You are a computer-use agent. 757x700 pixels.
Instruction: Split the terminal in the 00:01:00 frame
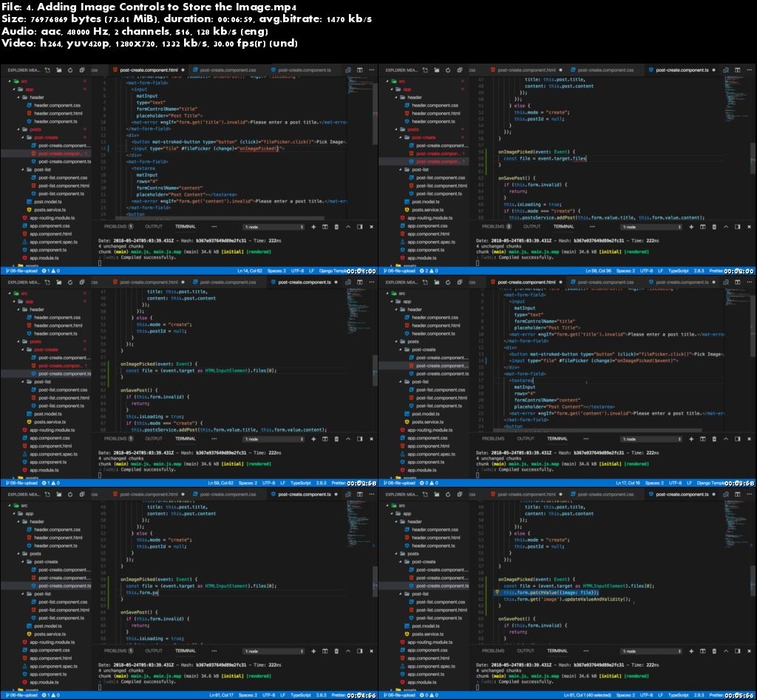pos(325,226)
